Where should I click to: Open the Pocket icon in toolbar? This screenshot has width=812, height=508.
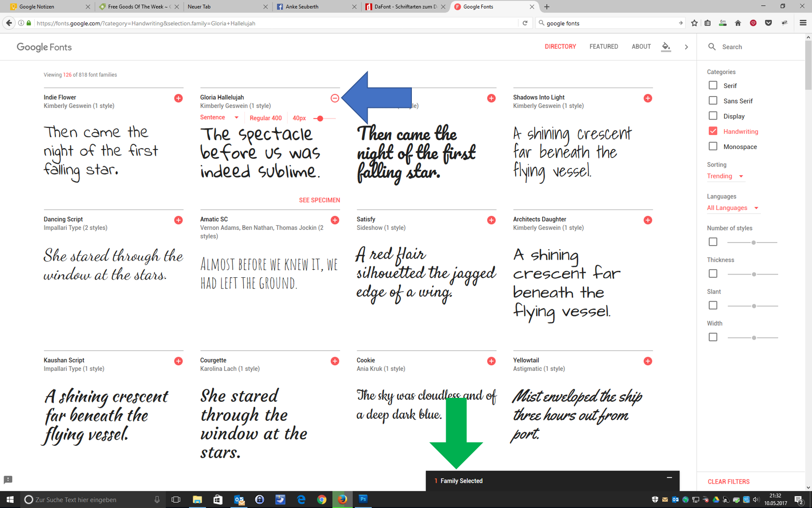pyautogui.click(x=768, y=23)
